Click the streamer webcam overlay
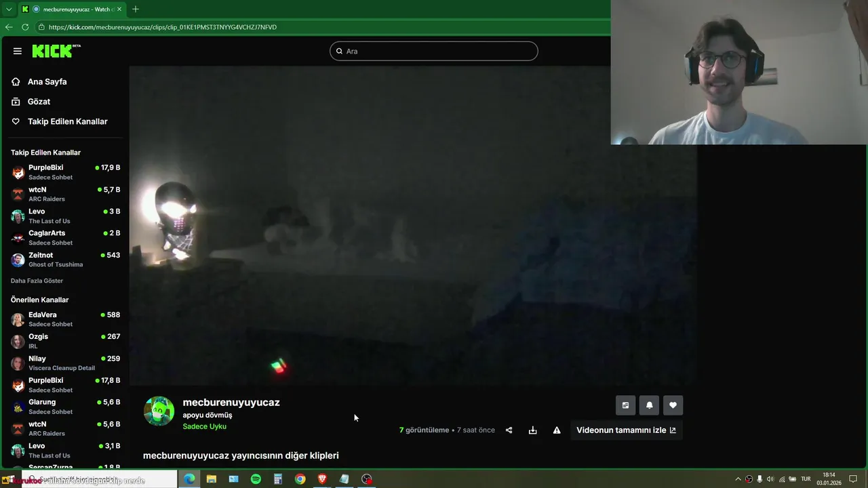Image resolution: width=868 pixels, height=488 pixels. point(739,72)
